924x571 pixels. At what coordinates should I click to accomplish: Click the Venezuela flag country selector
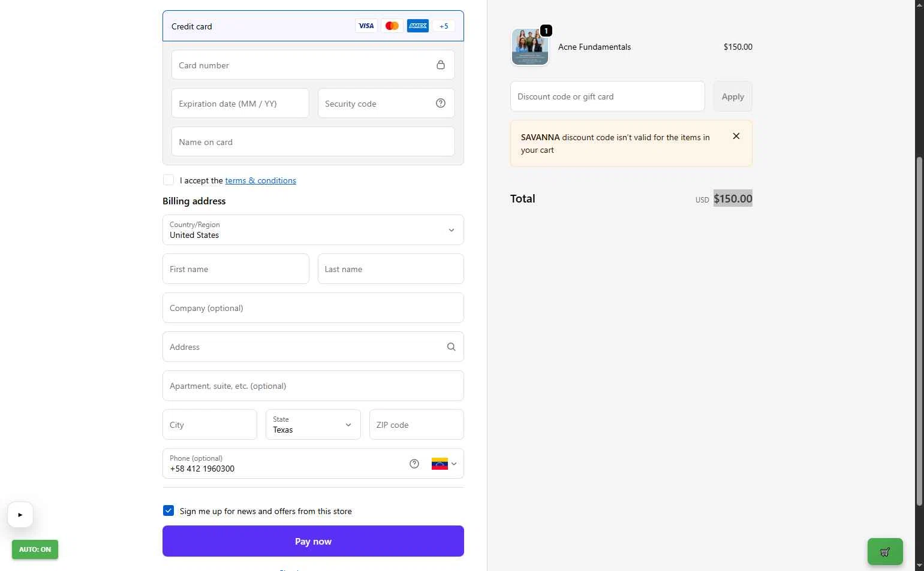[x=444, y=464]
